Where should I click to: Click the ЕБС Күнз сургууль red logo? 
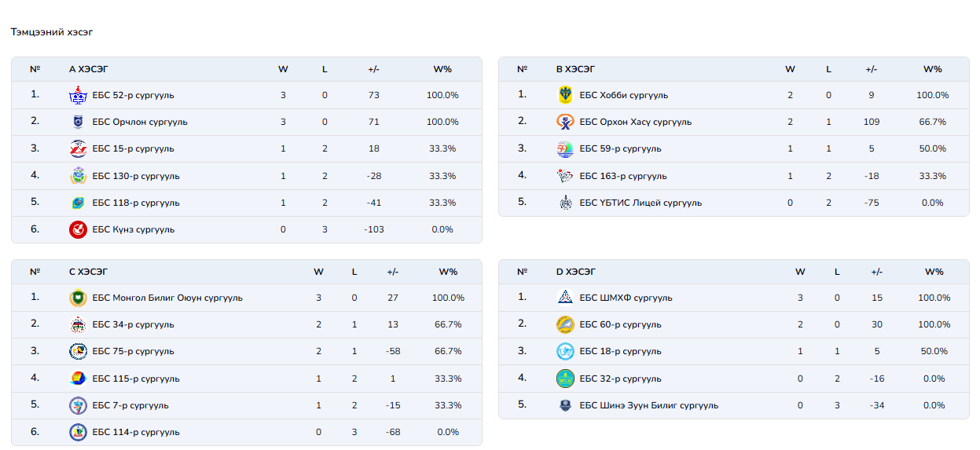78,229
